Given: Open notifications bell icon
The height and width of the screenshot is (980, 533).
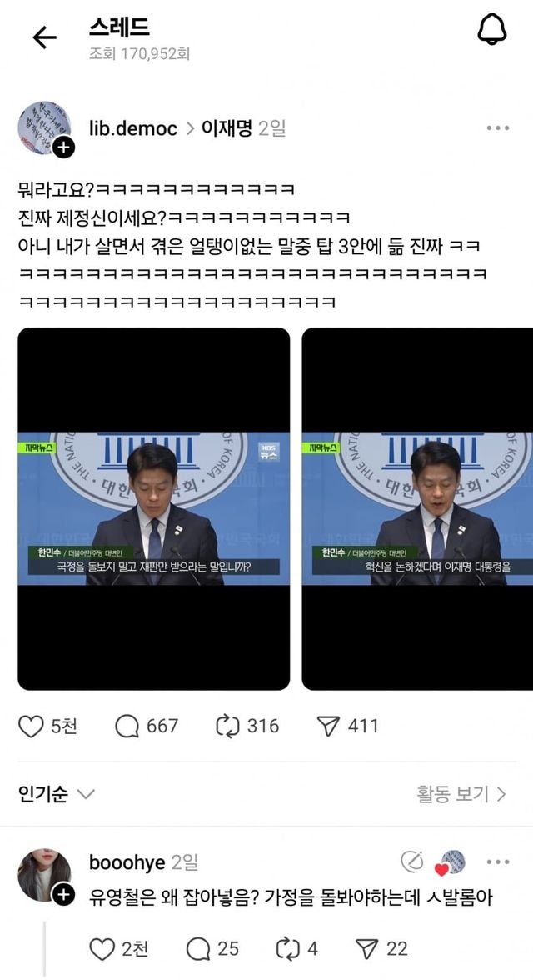Looking at the screenshot, I should click(491, 29).
